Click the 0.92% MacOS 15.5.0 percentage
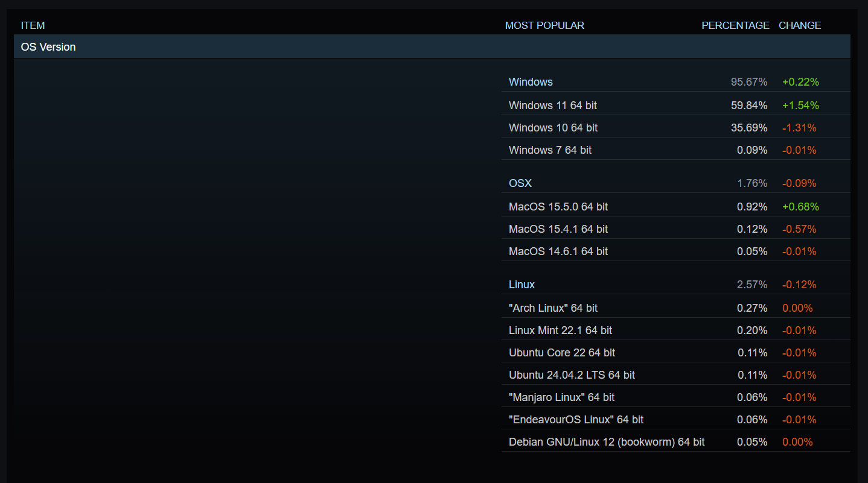The image size is (868, 483). pos(752,207)
